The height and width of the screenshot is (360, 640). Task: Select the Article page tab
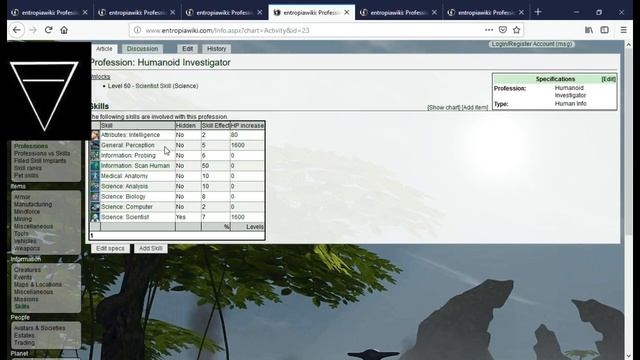click(x=104, y=49)
